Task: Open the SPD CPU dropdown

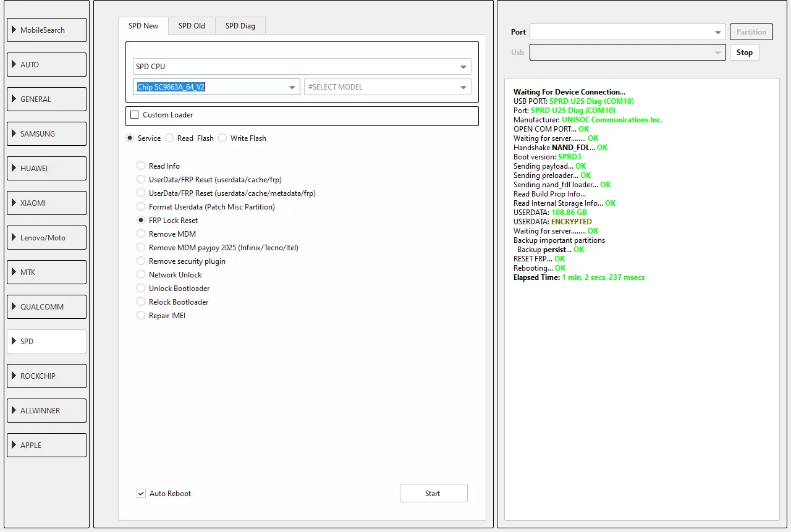Action: tap(302, 67)
